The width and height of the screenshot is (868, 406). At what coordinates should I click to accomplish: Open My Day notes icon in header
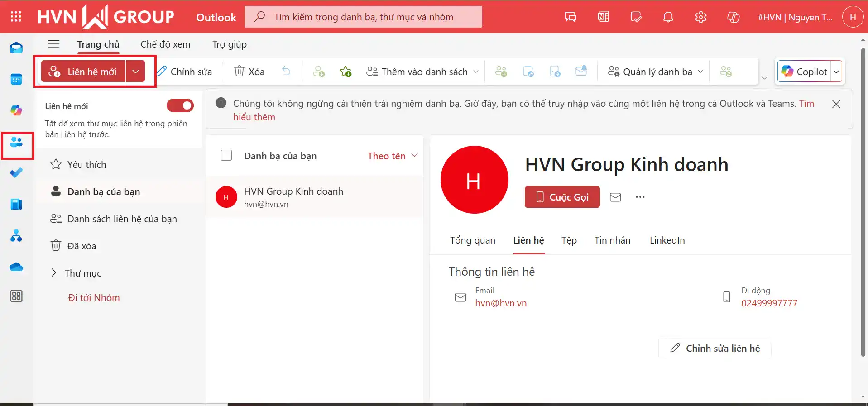click(636, 17)
